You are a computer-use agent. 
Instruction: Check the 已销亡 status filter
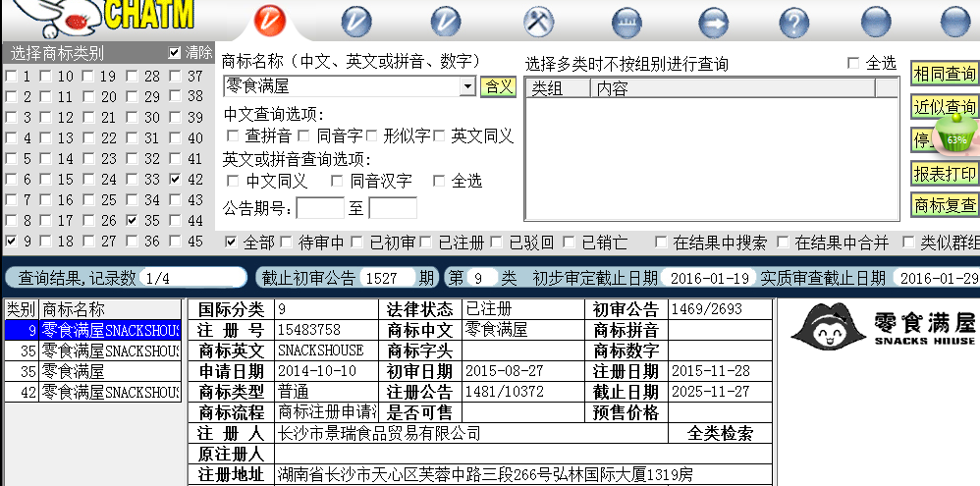569,242
